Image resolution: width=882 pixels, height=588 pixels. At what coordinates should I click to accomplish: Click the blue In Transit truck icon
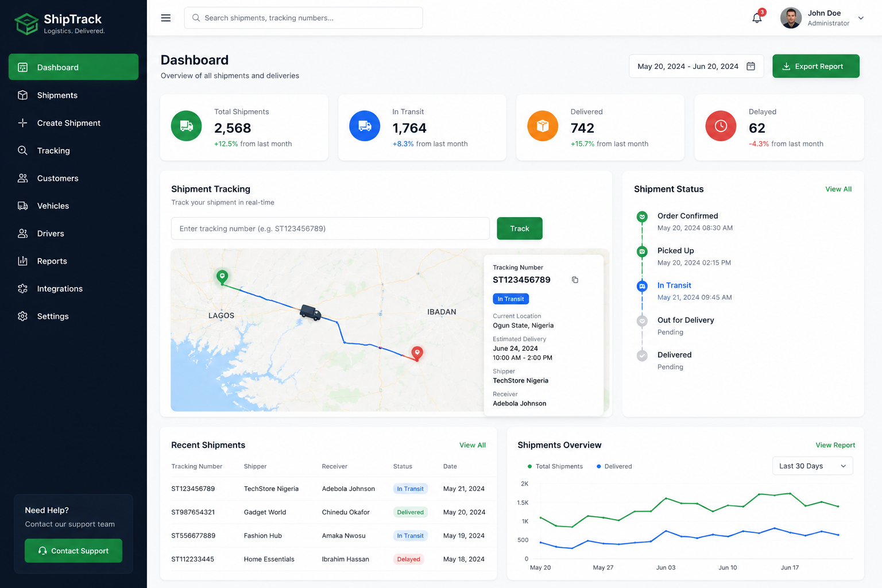coord(365,126)
